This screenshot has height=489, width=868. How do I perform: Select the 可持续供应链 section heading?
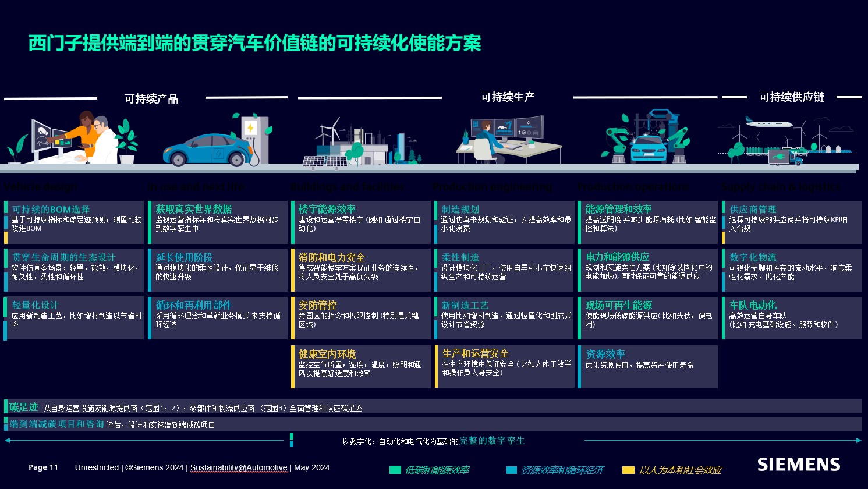792,97
